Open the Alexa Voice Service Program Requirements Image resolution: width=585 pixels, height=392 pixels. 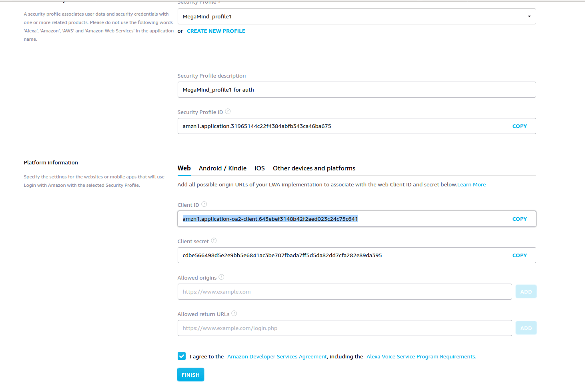click(x=421, y=356)
